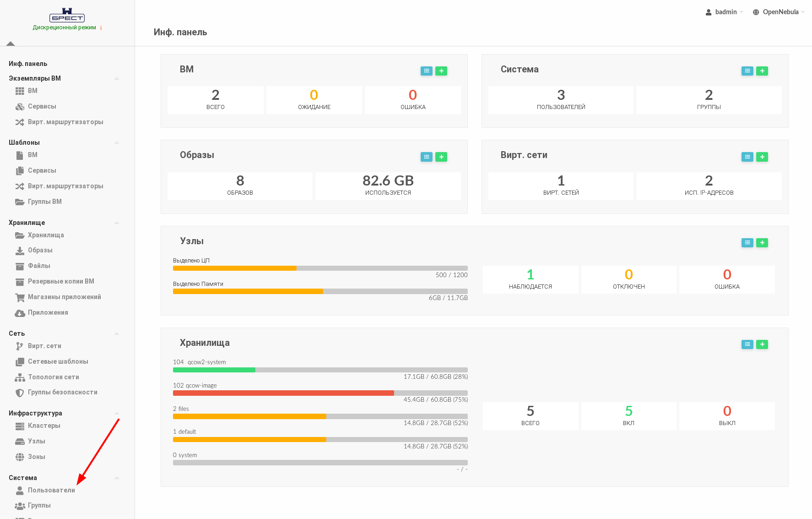812x519 pixels.
Task: Open the badmin user dropdown
Action: [x=724, y=12]
